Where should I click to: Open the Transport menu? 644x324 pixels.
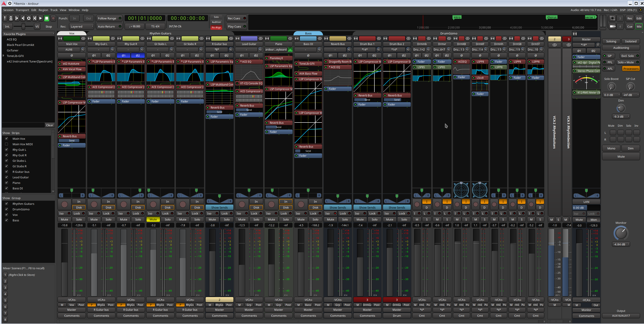22,10
